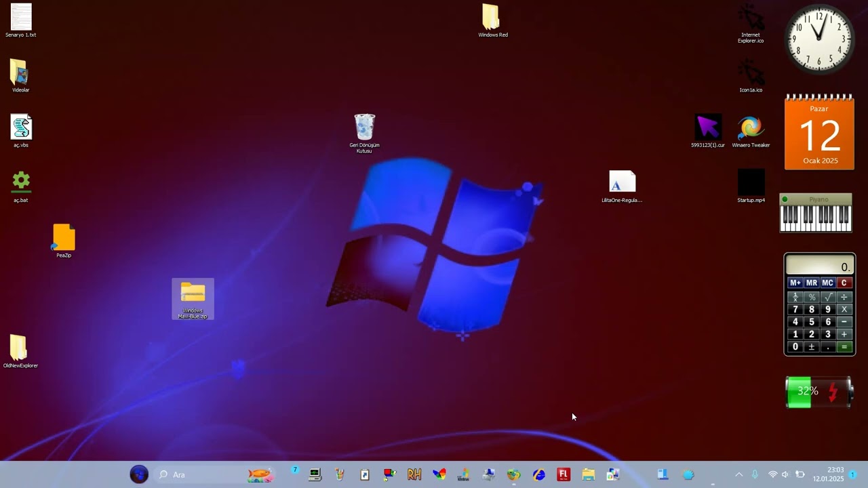The image size is (868, 488).
Task: Select the Internet Explorer.ico file
Action: pyautogui.click(x=751, y=24)
